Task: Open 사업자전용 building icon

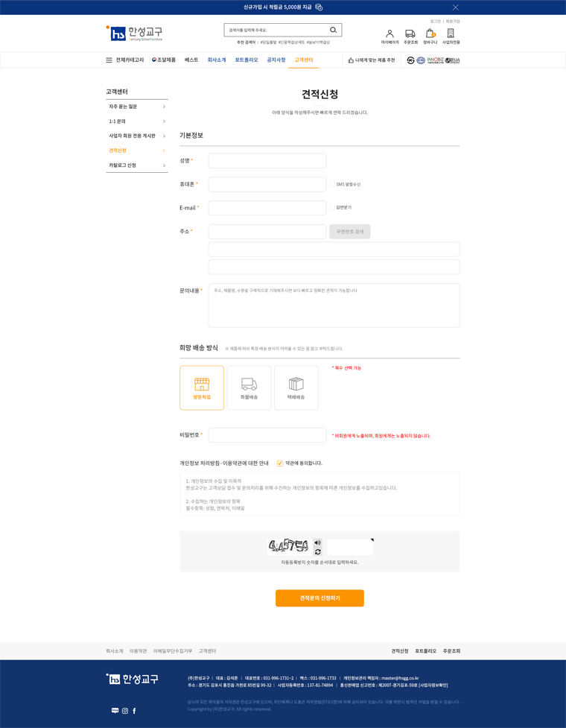Action: coord(451,33)
